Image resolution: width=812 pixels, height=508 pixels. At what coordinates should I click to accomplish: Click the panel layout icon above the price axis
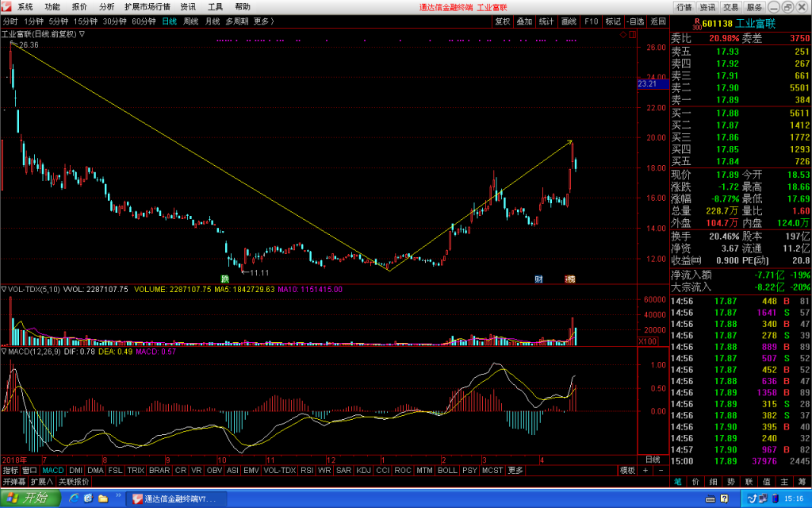631,35
